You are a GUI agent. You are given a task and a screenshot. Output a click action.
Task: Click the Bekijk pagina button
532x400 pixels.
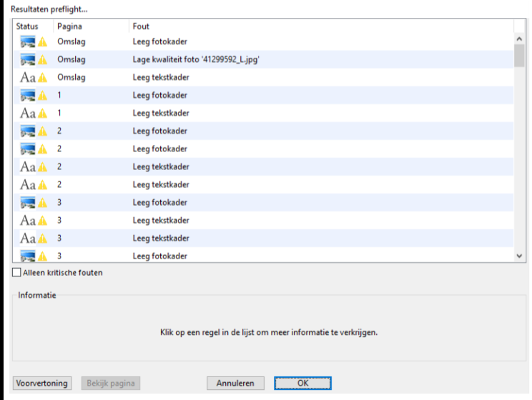coord(111,384)
